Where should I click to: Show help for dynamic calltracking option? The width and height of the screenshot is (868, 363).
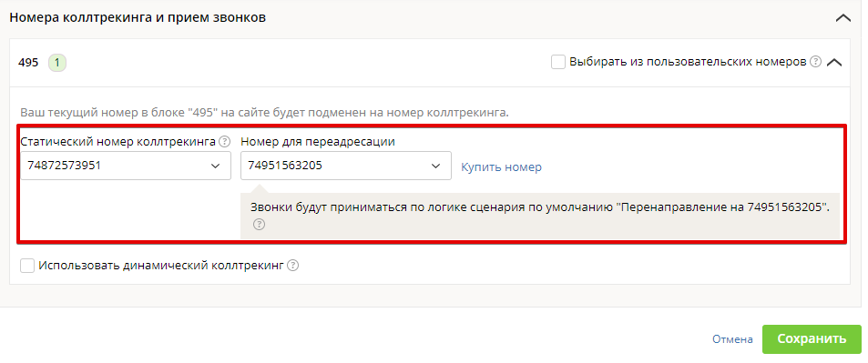click(293, 266)
